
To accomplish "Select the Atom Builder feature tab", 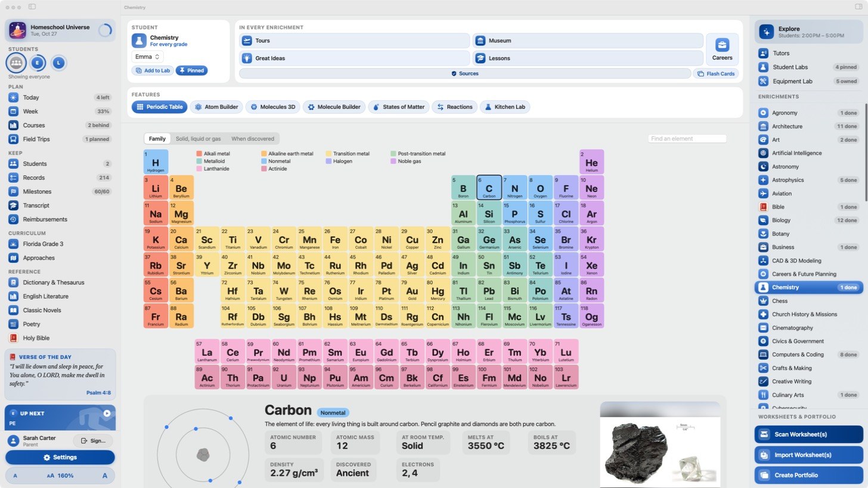I will click(216, 107).
